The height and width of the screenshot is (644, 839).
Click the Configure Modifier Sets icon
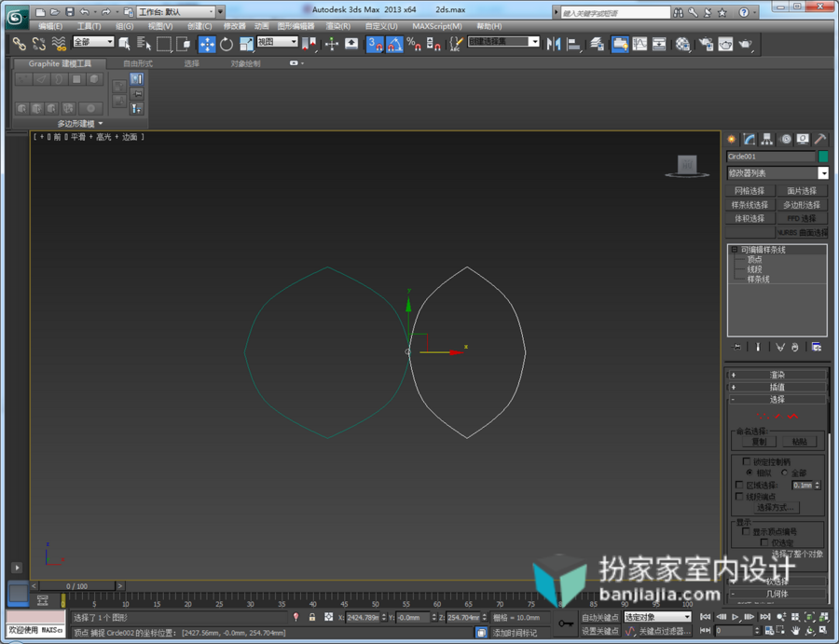817,347
